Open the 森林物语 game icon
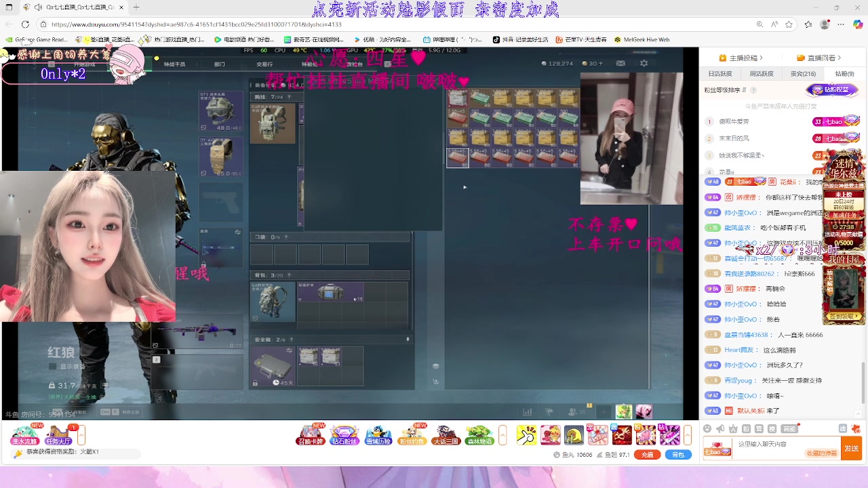This screenshot has height=488, width=868. coord(479,434)
